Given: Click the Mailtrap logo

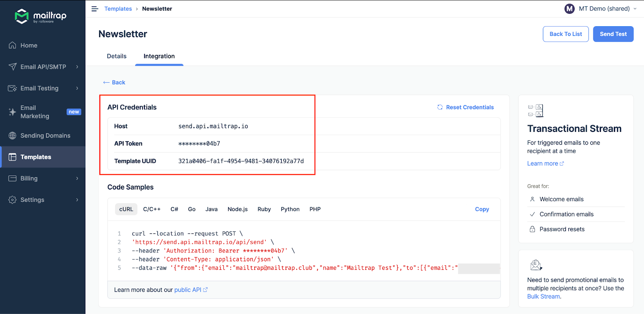Looking at the screenshot, I should click(x=41, y=16).
